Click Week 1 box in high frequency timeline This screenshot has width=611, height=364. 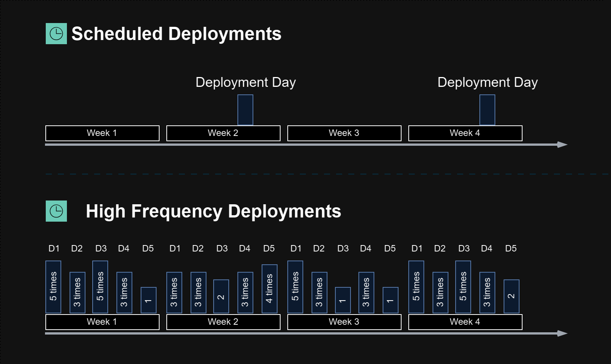point(102,322)
